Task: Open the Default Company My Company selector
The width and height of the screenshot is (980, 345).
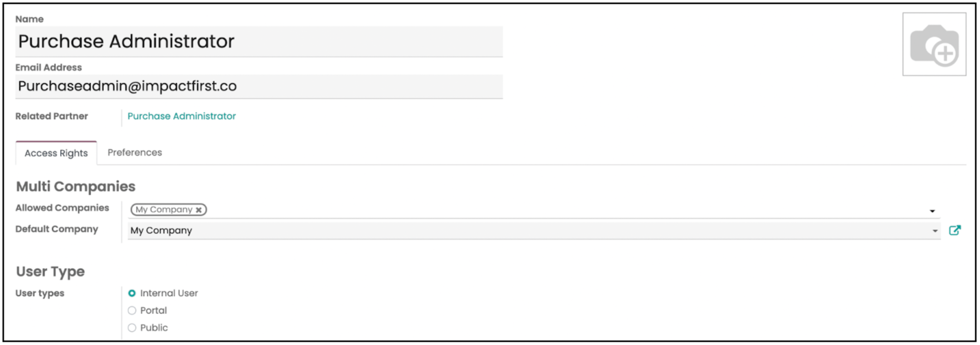Action: [534, 231]
